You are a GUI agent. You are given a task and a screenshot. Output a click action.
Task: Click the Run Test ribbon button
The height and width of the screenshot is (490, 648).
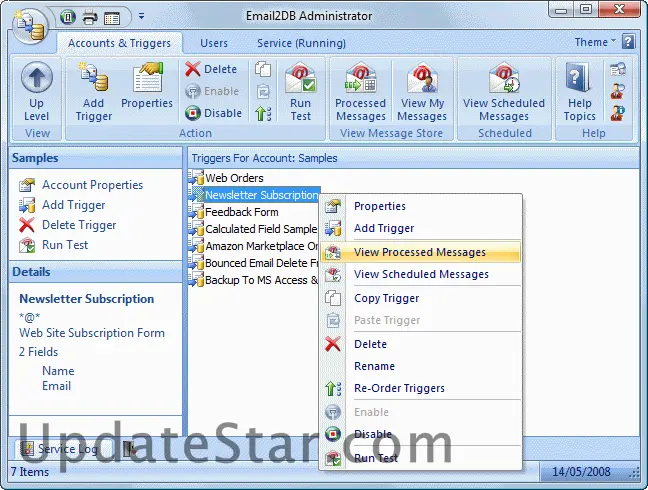pyautogui.click(x=300, y=91)
